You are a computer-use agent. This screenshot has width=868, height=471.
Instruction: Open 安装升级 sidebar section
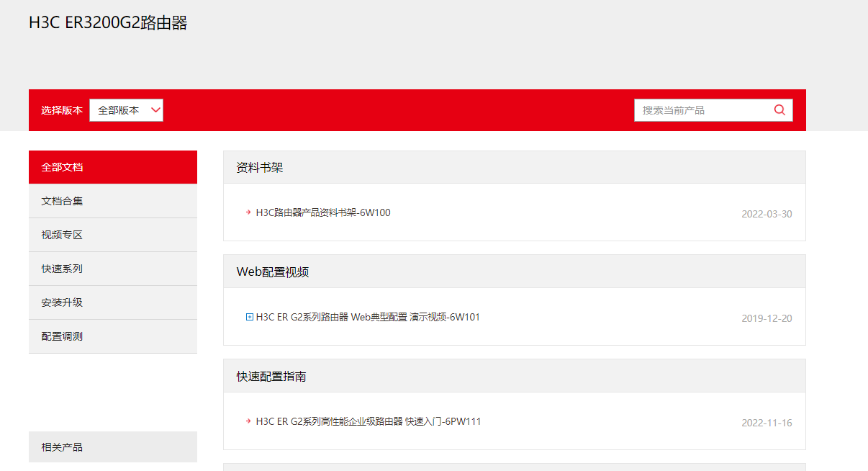[113, 302]
